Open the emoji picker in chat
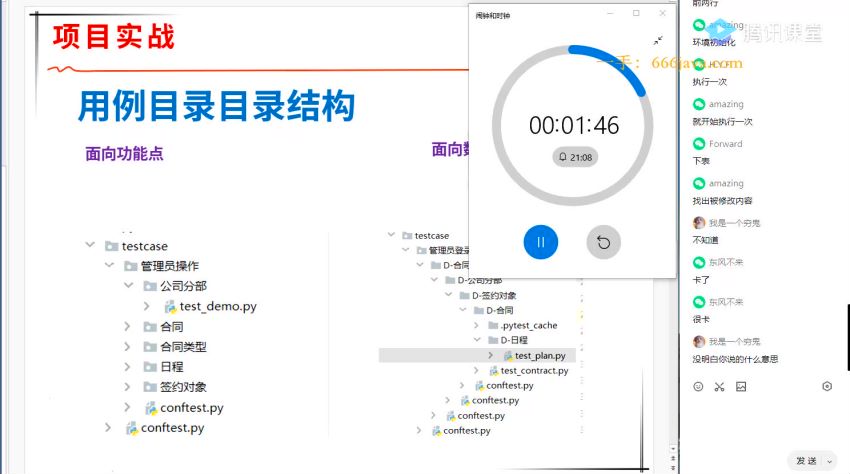Image resolution: width=850 pixels, height=474 pixels. point(698,386)
